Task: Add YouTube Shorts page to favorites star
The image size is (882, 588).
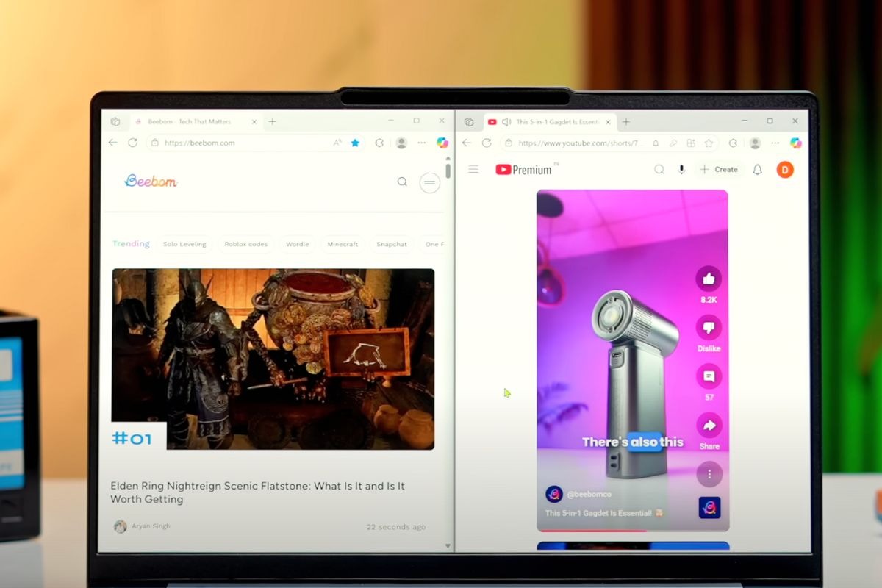Action: (709, 143)
